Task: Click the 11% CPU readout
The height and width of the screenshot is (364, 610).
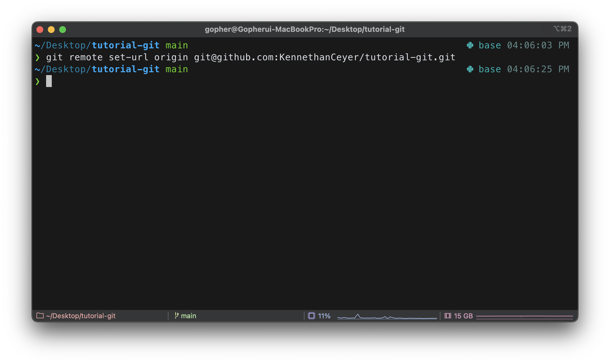Action: point(324,316)
